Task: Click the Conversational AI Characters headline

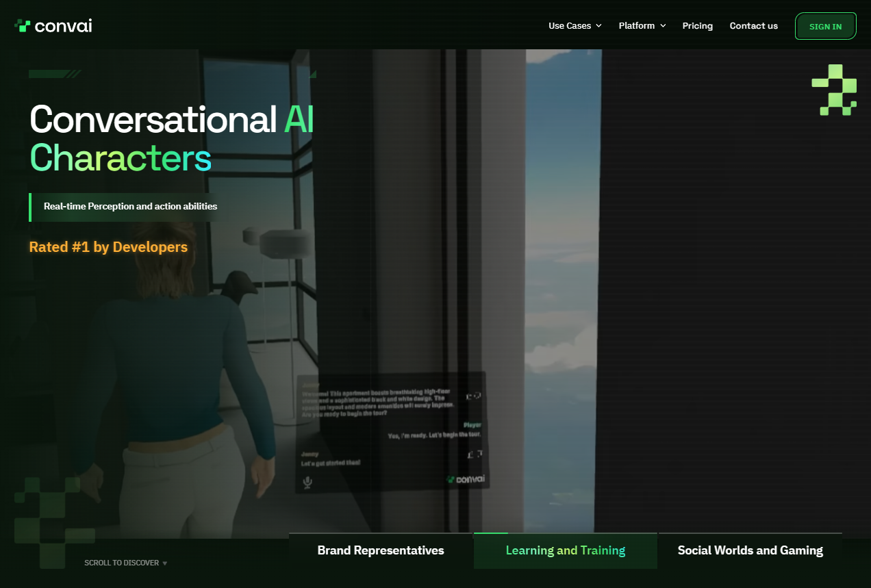Action: [171, 138]
